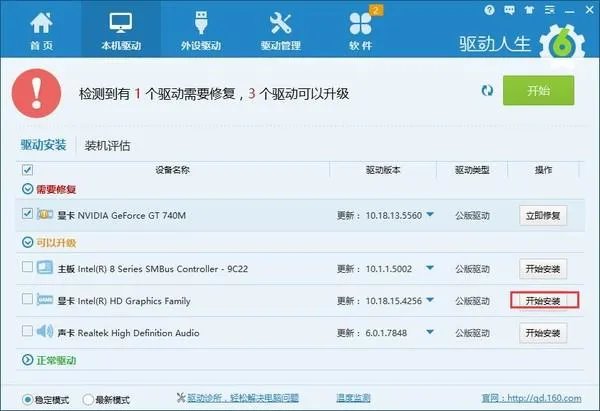This screenshot has width=600, height=411.
Task: Open 驱动管理 wrench tools icon
Action: tap(280, 23)
